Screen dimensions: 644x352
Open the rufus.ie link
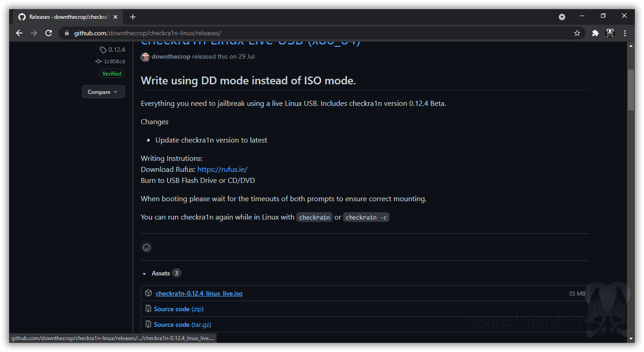pos(223,169)
